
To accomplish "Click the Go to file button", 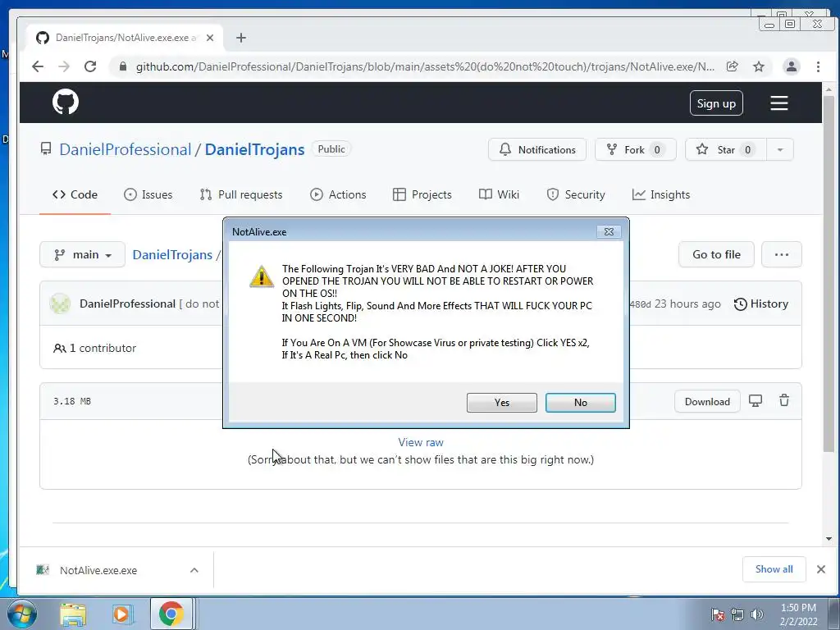I will (x=716, y=254).
